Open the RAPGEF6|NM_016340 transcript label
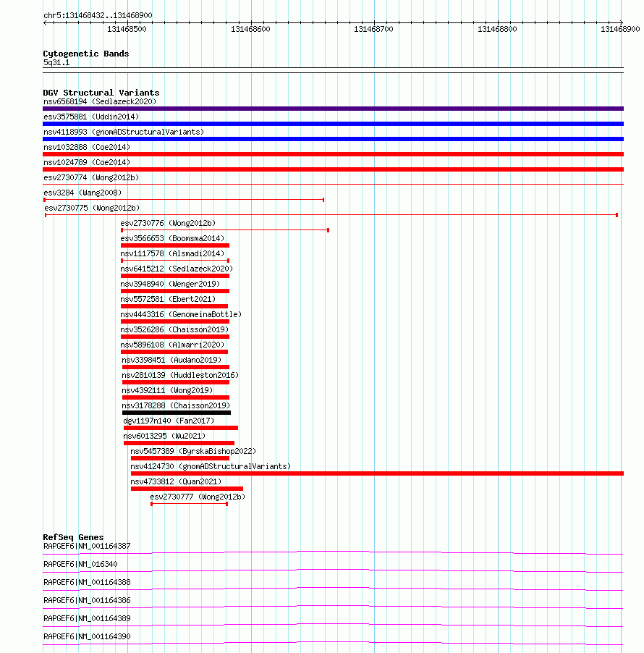644x653 pixels. 80,564
